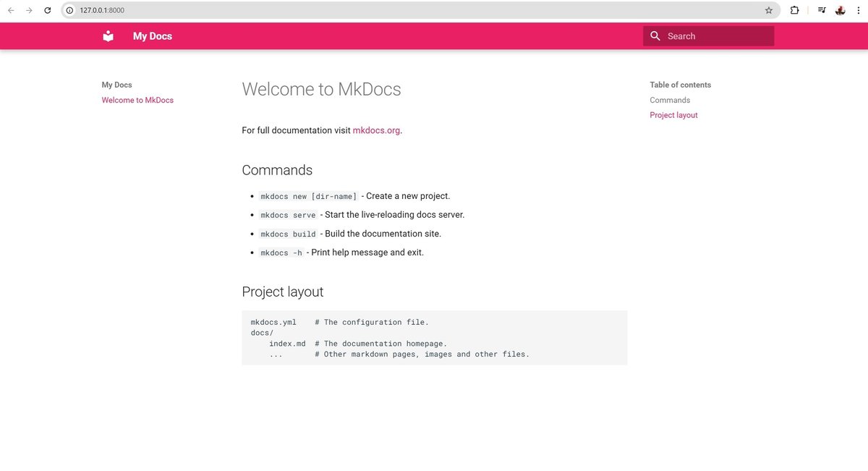Click the address bar URL 127.0.0.1:8000
The height and width of the screenshot is (471, 868).
[x=102, y=10]
